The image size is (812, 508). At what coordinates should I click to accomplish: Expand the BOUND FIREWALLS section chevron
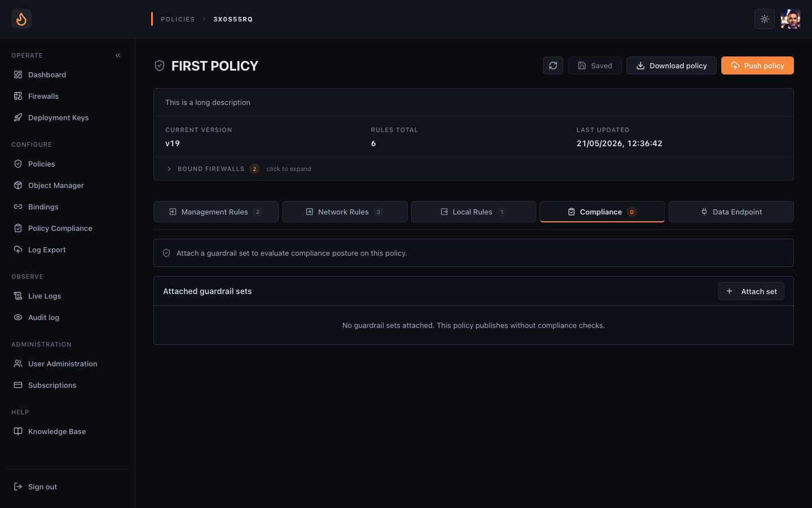click(169, 169)
